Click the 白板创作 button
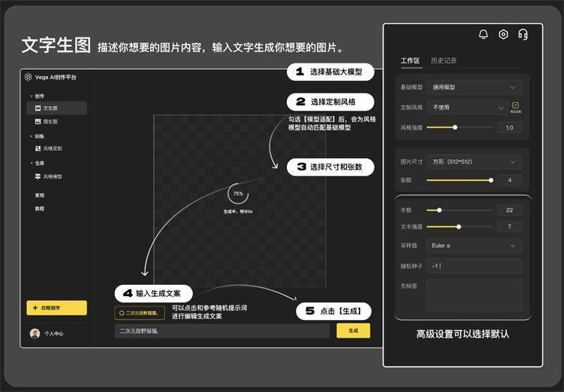Image resolution: width=564 pixels, height=392 pixels. 56,308
